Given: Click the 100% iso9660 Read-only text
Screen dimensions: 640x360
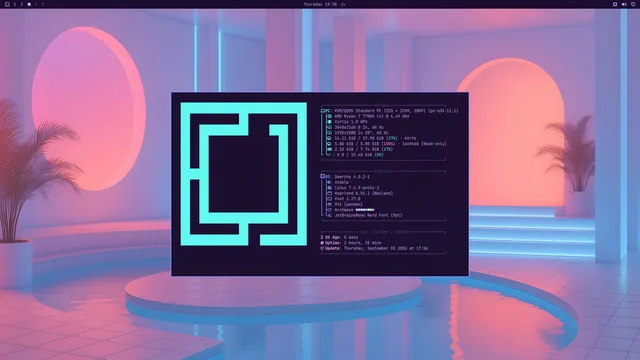Looking at the screenshot, I should click(x=390, y=144).
